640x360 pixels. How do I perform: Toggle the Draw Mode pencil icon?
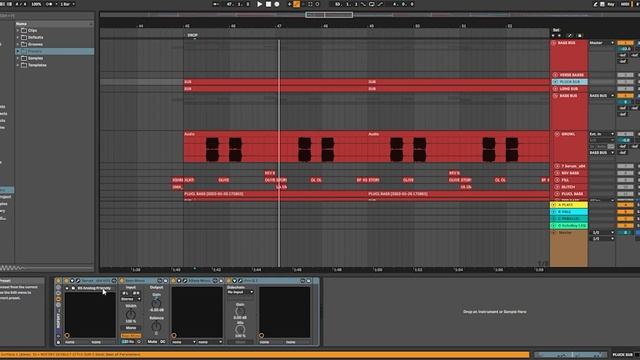595,4
